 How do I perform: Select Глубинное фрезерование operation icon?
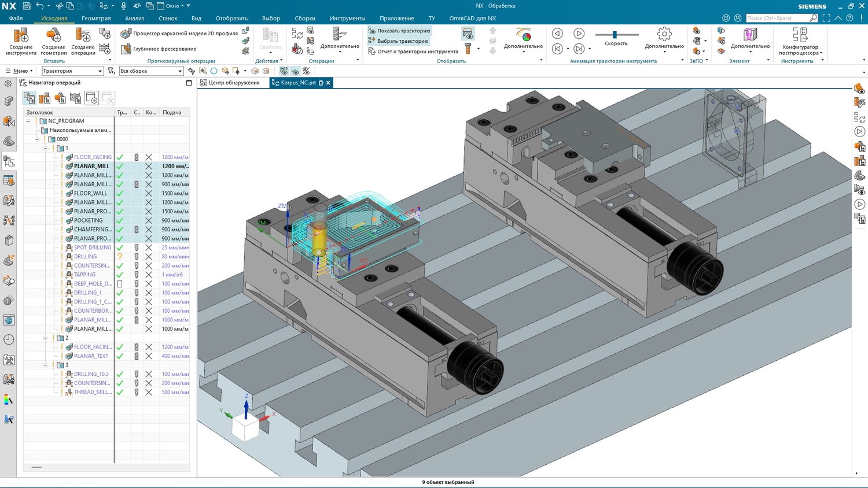126,49
